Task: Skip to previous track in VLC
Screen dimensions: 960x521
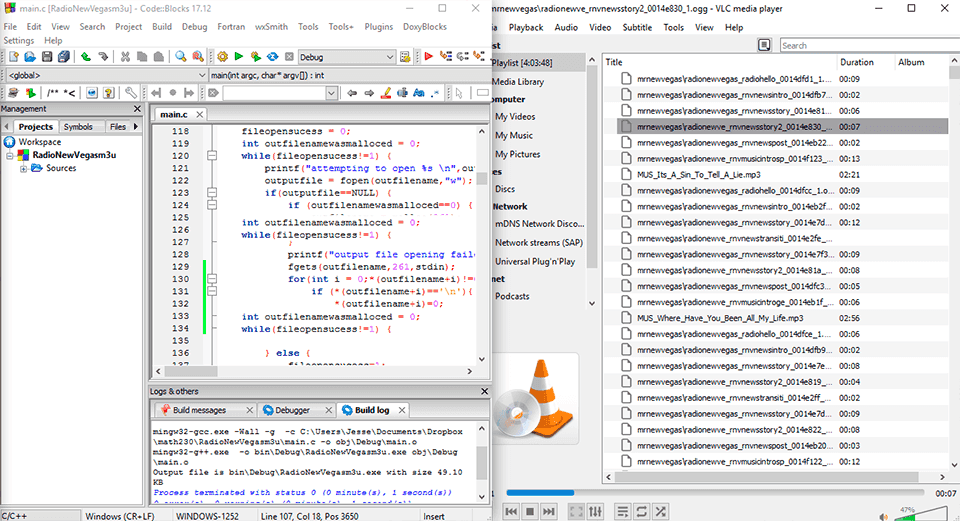Action: tap(511, 511)
